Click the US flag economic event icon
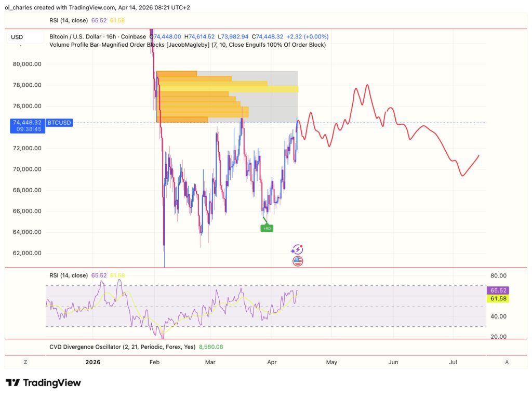Viewport: 532px width, 397px height. (298, 260)
